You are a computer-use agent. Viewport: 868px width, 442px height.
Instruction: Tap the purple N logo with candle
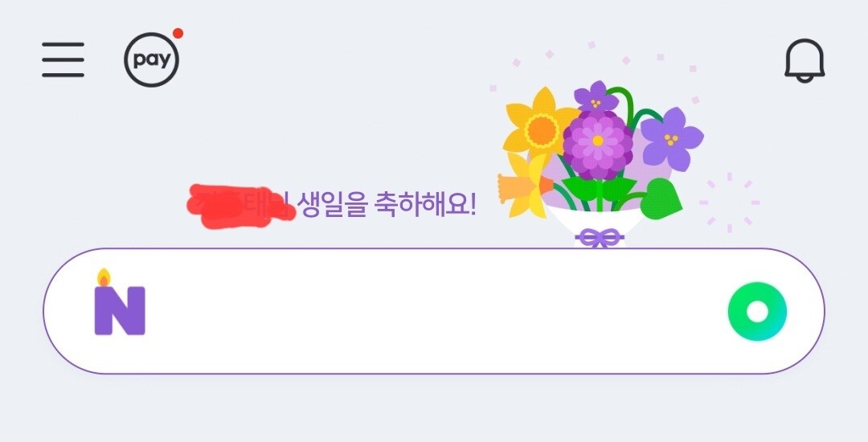(x=120, y=303)
